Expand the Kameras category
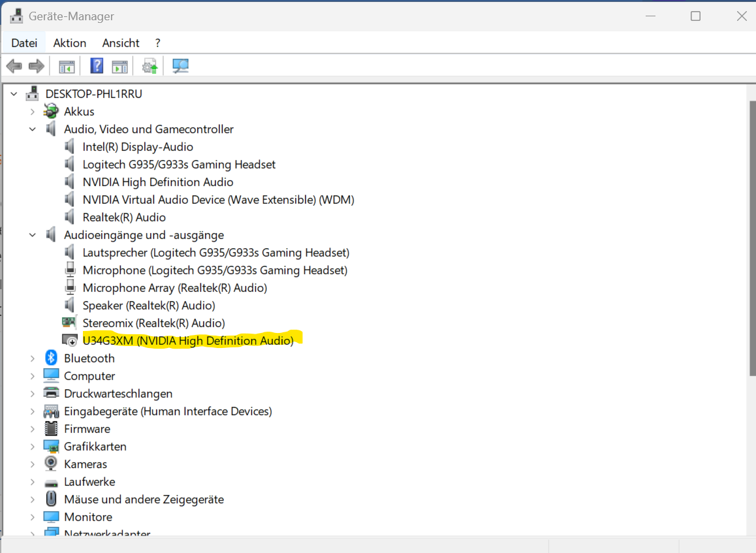The width and height of the screenshot is (756, 553). click(32, 464)
